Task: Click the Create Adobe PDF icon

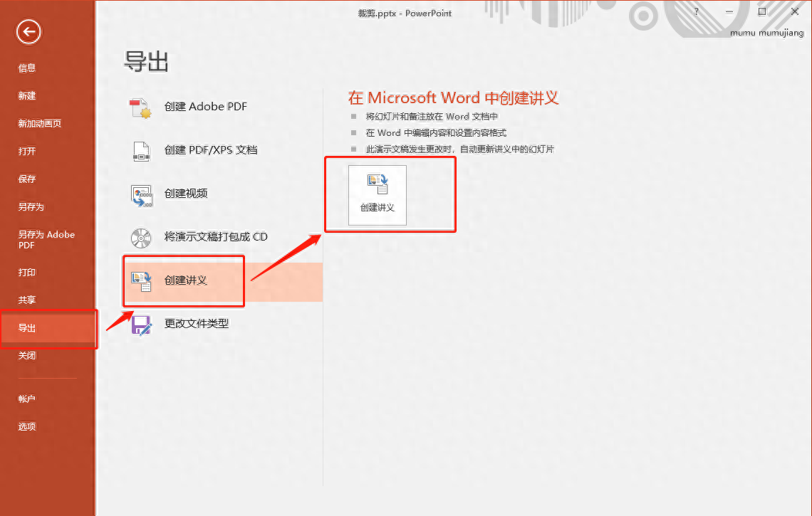Action: 140,107
